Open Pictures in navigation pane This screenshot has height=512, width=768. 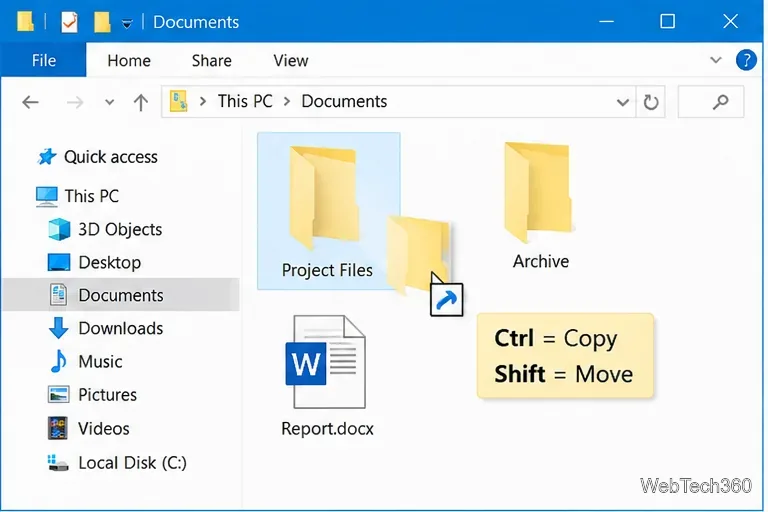click(x=107, y=395)
